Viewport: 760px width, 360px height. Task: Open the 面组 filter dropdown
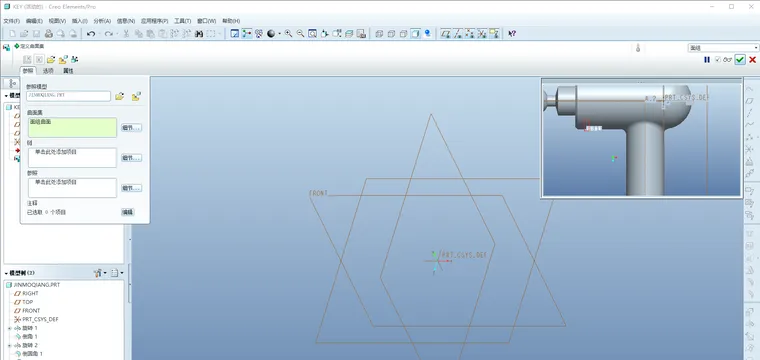coord(723,48)
